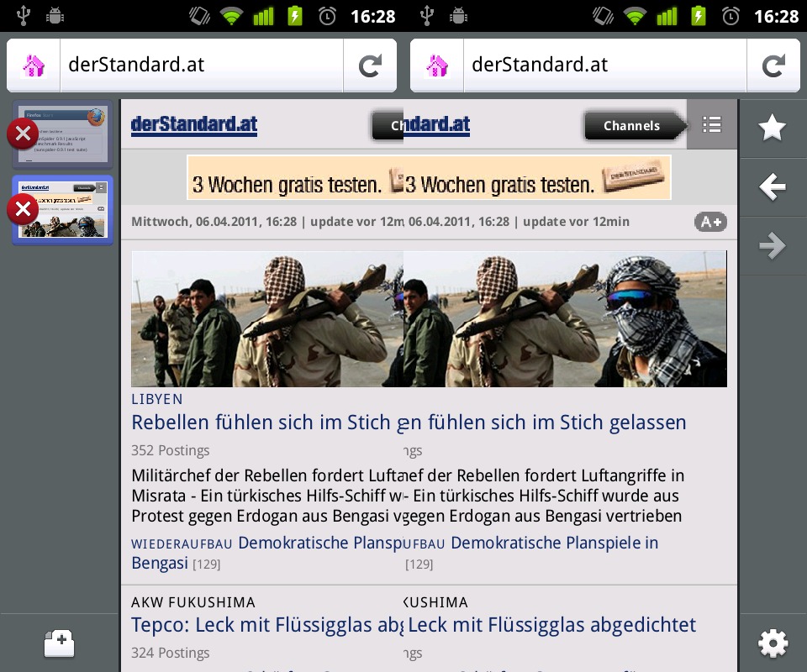Open browser settings gear icon
Image resolution: width=807 pixels, height=672 pixels.
(x=773, y=643)
